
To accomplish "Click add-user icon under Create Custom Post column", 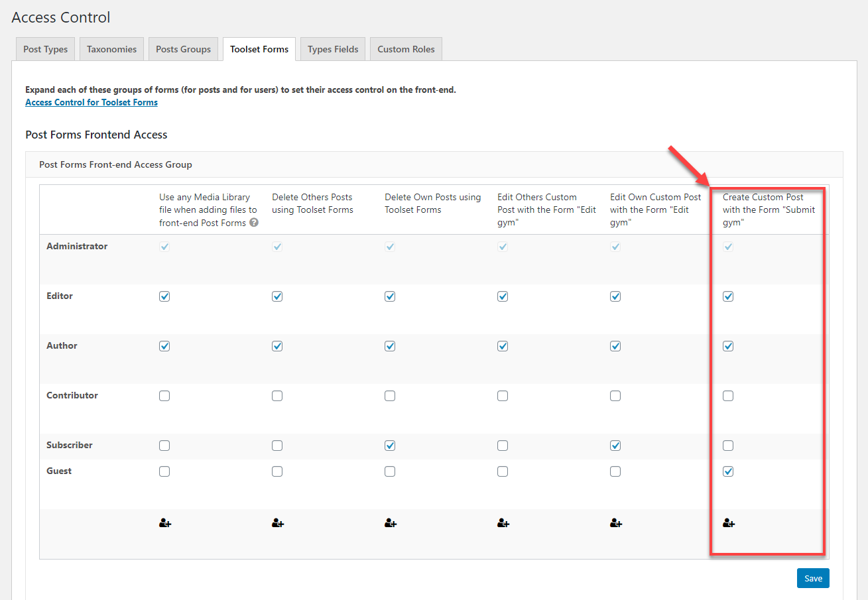I will click(x=728, y=523).
